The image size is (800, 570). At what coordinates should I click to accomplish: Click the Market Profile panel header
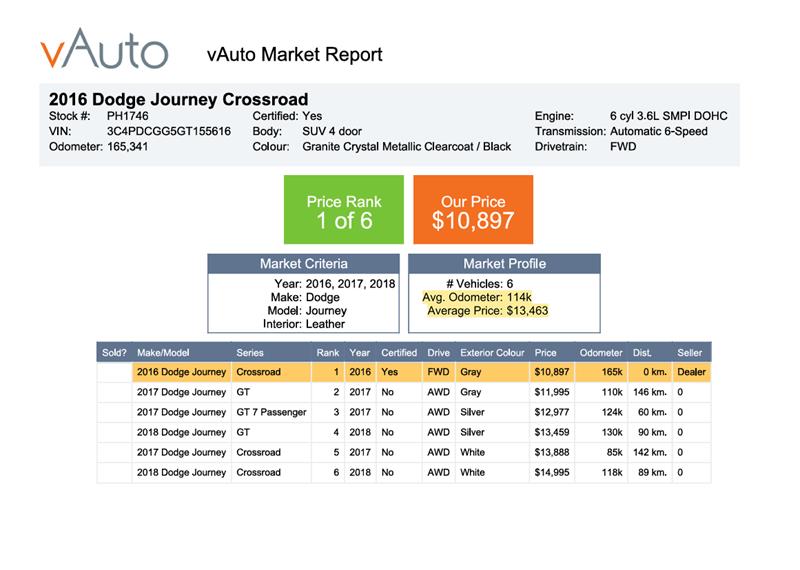(504, 263)
